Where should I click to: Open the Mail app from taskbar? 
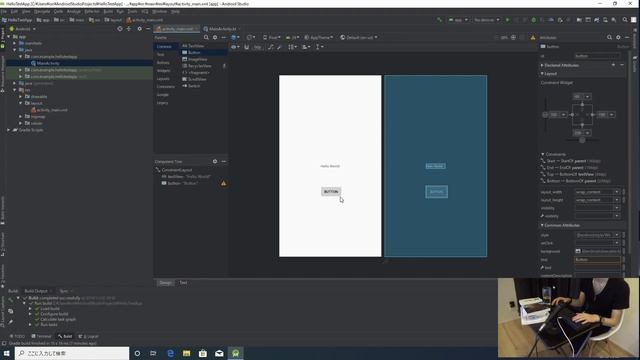click(x=219, y=353)
